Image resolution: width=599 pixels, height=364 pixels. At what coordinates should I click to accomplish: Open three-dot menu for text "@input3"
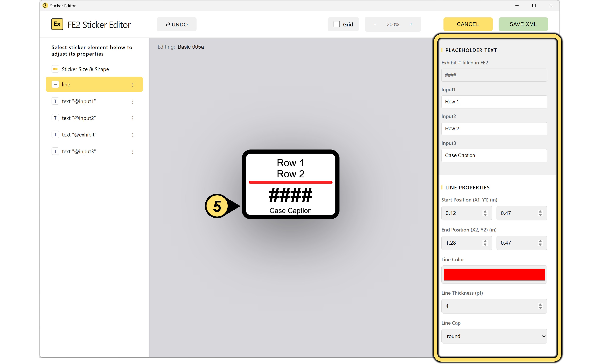coord(133,152)
